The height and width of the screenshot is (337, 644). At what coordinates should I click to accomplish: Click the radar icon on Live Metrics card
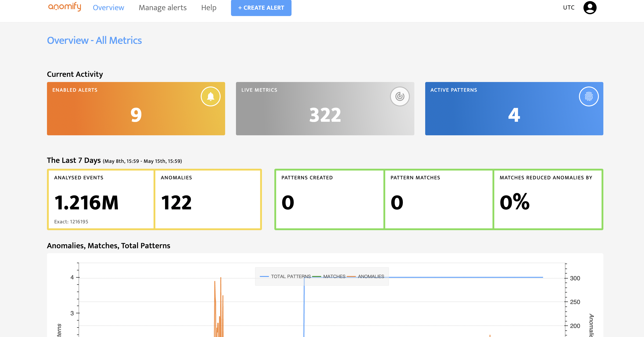(x=400, y=96)
